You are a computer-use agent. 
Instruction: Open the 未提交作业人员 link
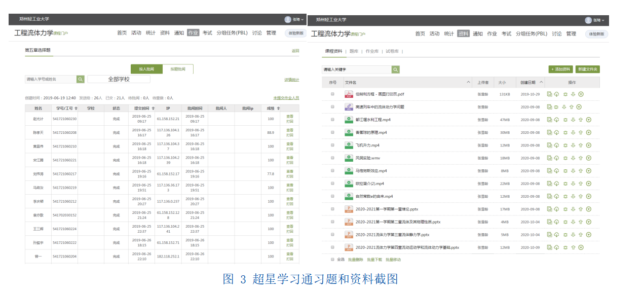pyautogui.click(x=286, y=98)
